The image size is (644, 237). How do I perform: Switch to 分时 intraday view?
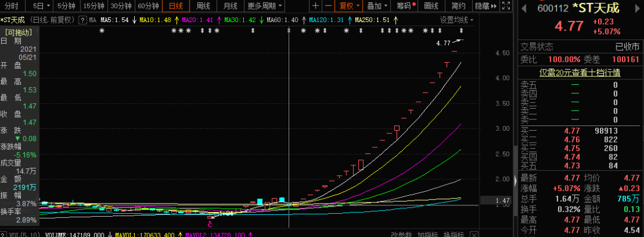pos(11,6)
